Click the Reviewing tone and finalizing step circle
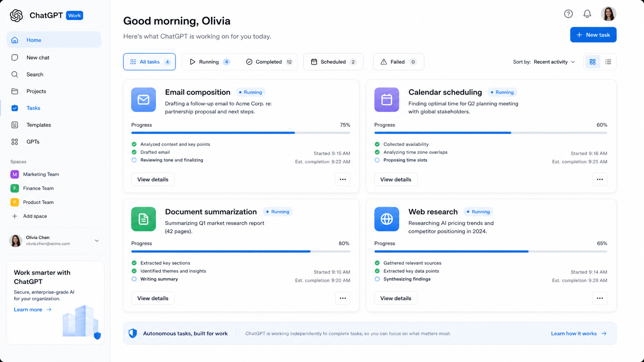 (134, 160)
